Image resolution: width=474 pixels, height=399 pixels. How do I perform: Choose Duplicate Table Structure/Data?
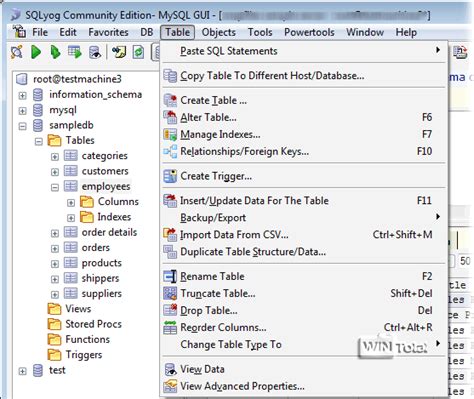(x=304, y=252)
